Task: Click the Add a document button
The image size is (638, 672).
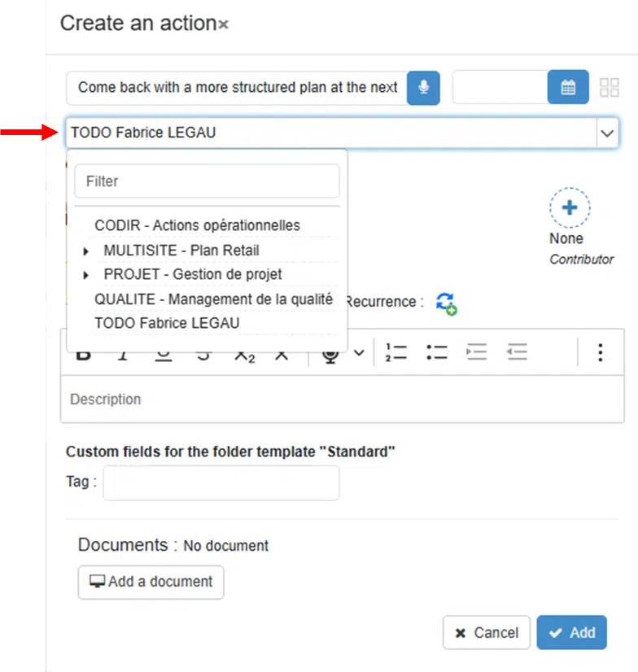Action: 151,582
